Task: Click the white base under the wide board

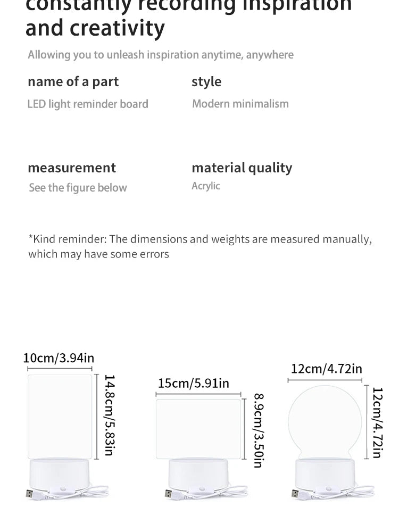Action: [x=198, y=473]
